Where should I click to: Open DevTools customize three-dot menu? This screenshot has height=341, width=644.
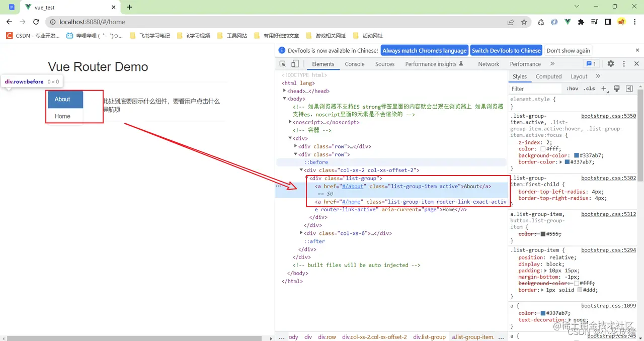click(624, 64)
